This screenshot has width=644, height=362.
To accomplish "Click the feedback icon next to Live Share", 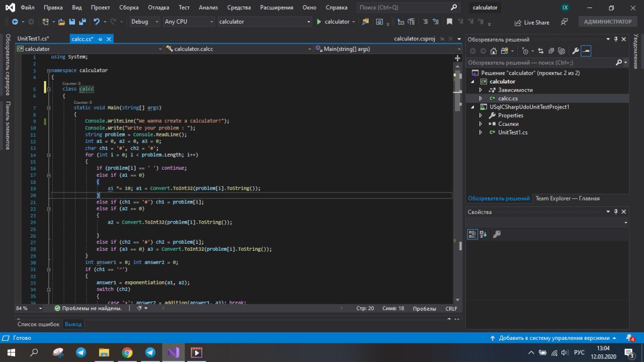I will pos(564,22).
